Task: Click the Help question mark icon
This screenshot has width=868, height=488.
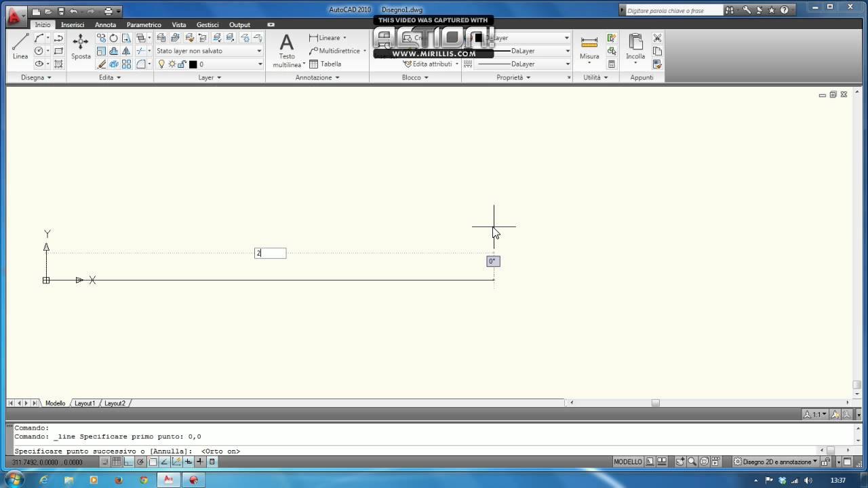Action: click(x=785, y=10)
